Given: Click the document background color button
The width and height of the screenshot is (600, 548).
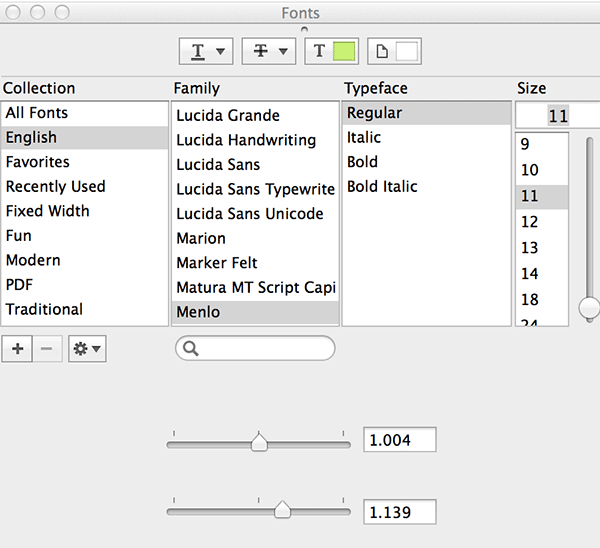Looking at the screenshot, I should click(x=395, y=50).
